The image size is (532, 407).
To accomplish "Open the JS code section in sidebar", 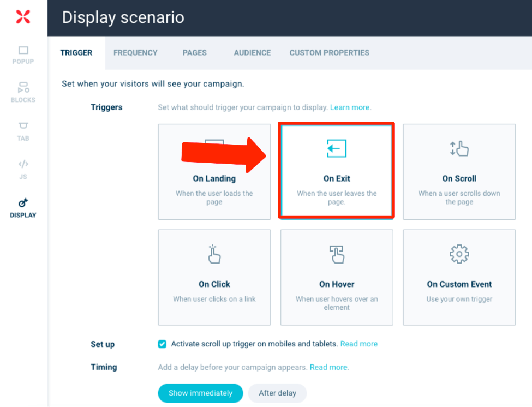I will pyautogui.click(x=23, y=170).
